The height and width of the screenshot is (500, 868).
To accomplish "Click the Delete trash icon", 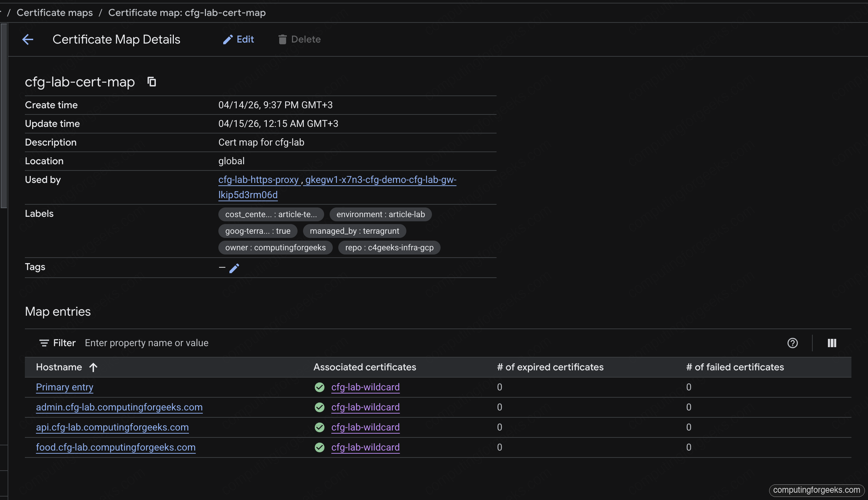I will [x=282, y=39].
